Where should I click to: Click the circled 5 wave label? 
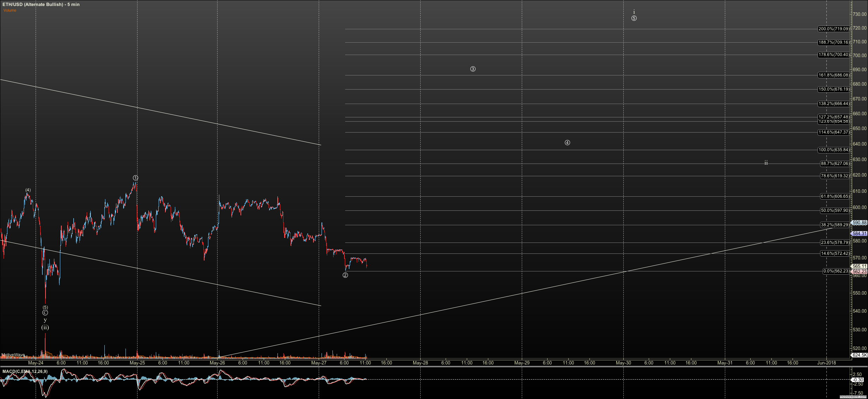coord(634,18)
